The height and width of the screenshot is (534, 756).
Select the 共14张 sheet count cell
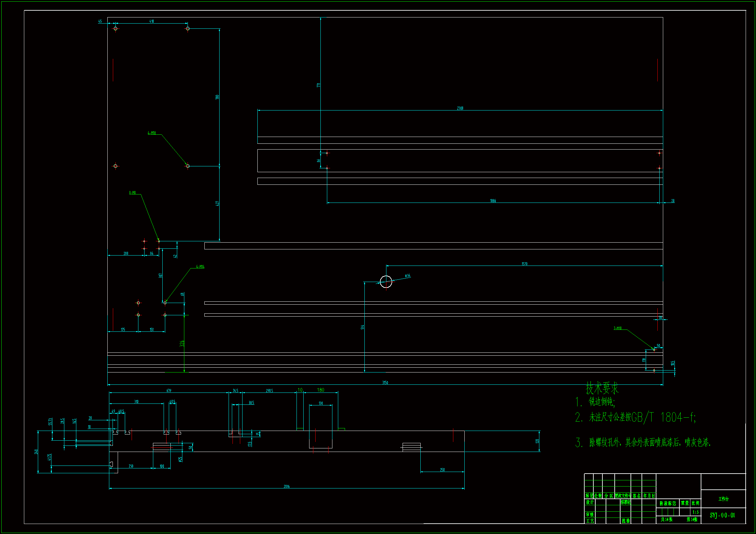point(666,519)
